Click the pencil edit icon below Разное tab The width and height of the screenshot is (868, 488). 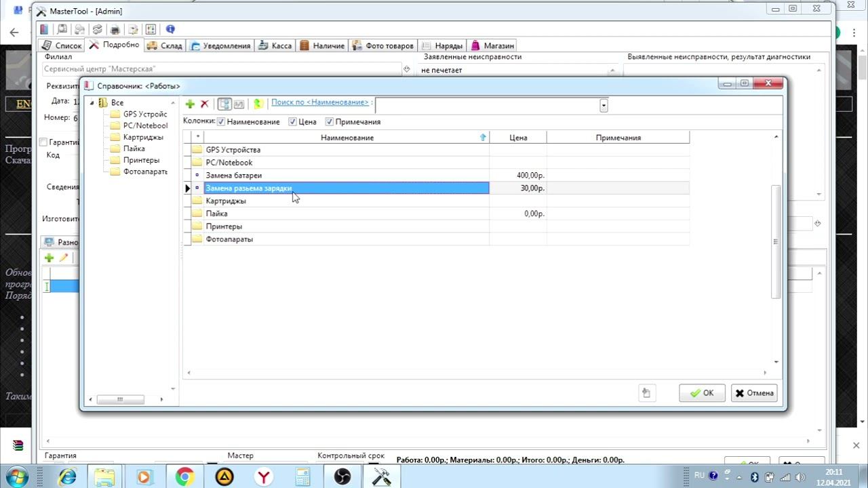click(x=64, y=258)
